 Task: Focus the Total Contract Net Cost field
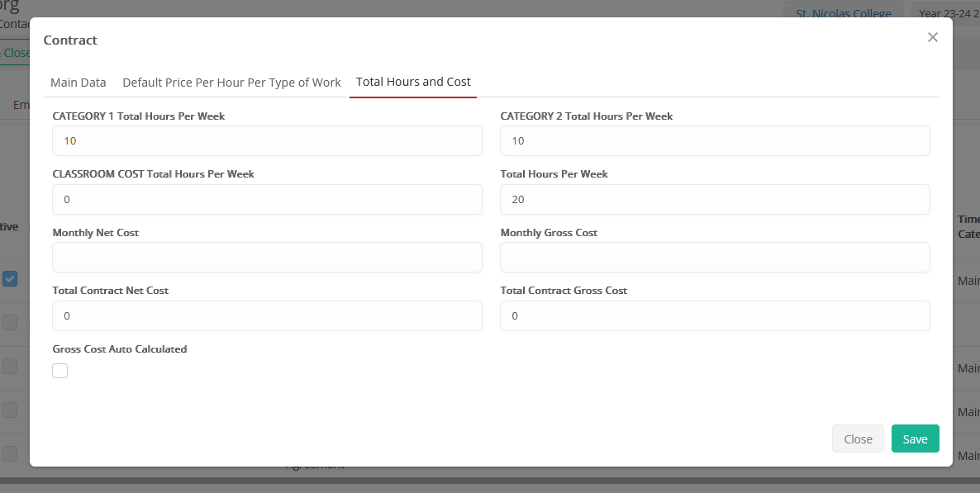[x=267, y=316]
